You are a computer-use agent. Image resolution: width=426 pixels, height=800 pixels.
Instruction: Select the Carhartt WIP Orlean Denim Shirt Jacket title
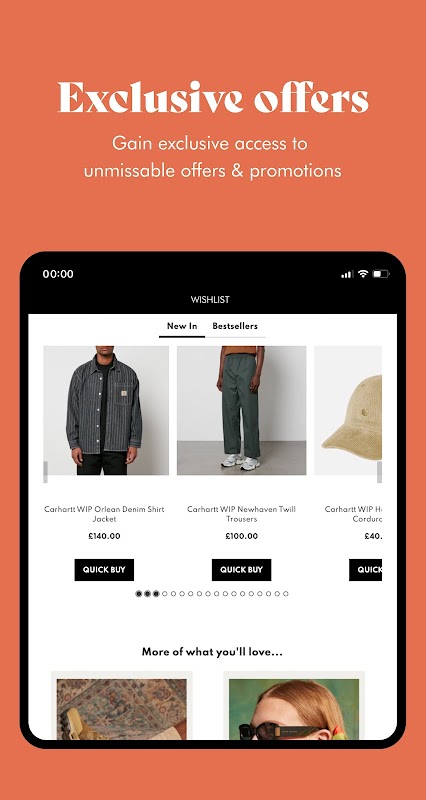pyautogui.click(x=104, y=514)
